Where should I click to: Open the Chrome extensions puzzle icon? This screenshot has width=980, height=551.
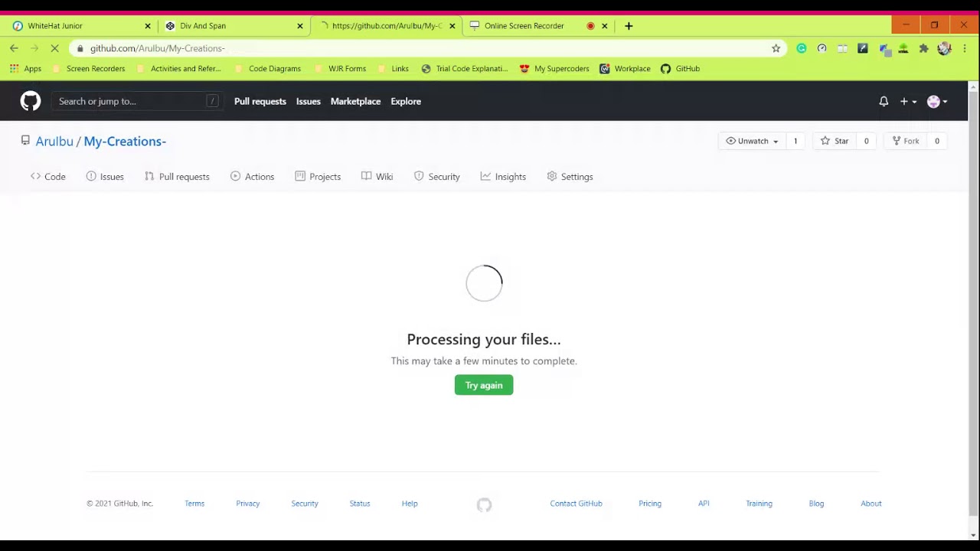923,48
